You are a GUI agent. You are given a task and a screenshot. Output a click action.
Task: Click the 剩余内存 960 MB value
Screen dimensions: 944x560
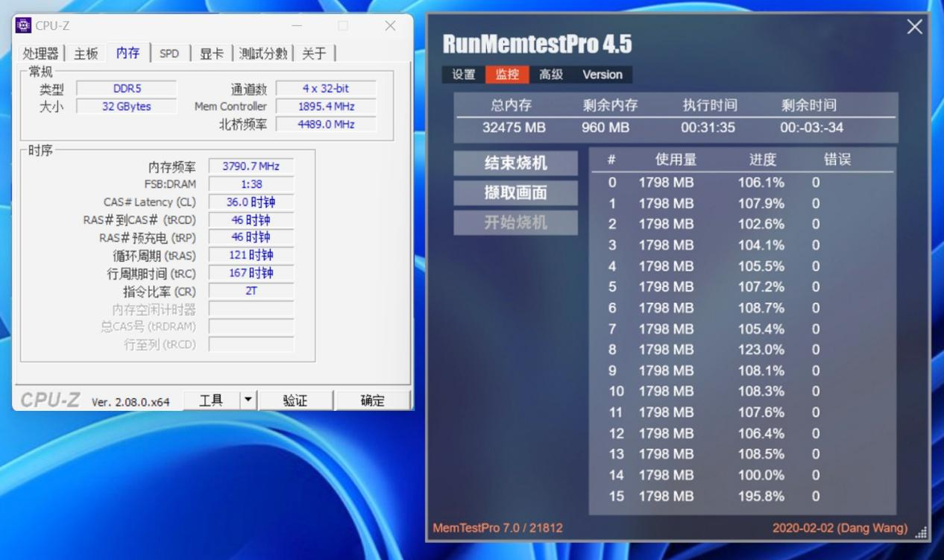[605, 128]
